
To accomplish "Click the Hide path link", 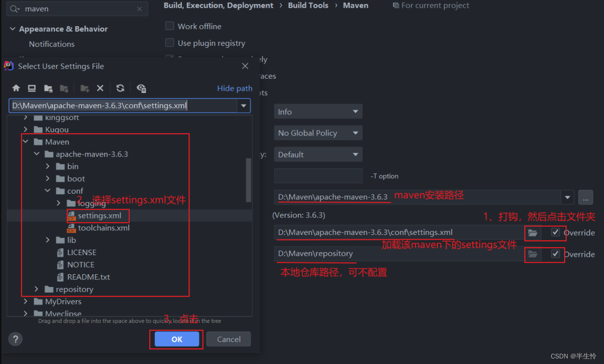I will pos(234,88).
